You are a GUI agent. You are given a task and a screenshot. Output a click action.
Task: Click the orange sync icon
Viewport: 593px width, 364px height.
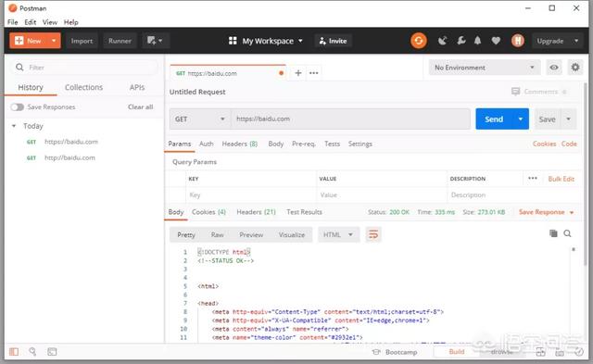[419, 41]
